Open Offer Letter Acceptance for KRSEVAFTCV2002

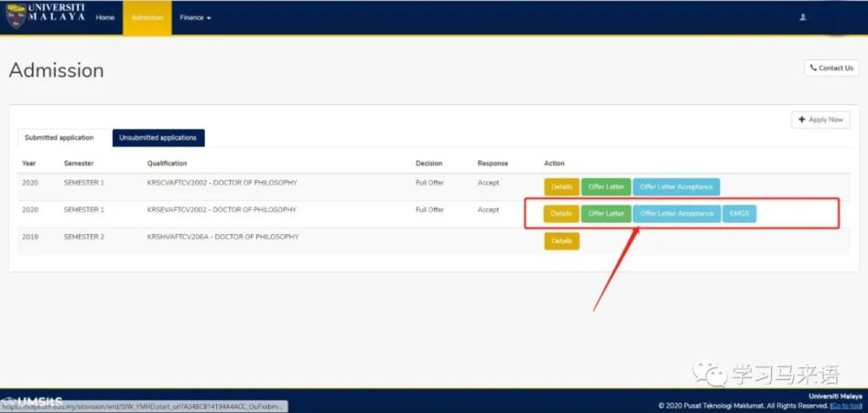(x=676, y=213)
